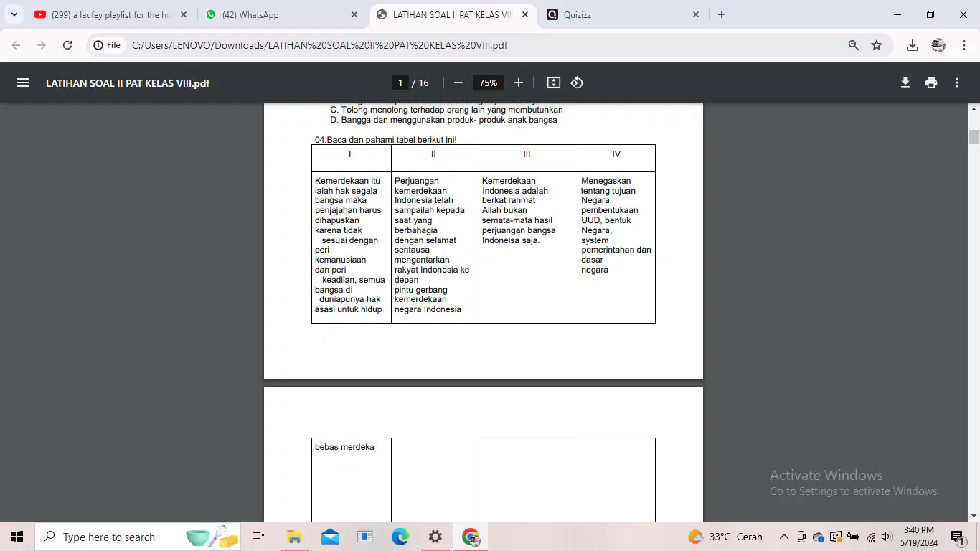The height and width of the screenshot is (551, 980).
Task: Click the address bar URL
Action: click(x=319, y=45)
